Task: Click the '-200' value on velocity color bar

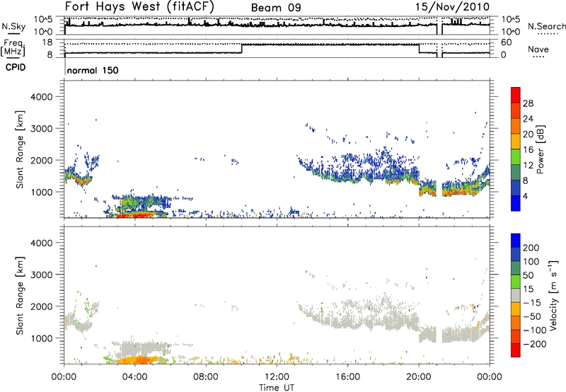Action: pyautogui.click(x=535, y=344)
